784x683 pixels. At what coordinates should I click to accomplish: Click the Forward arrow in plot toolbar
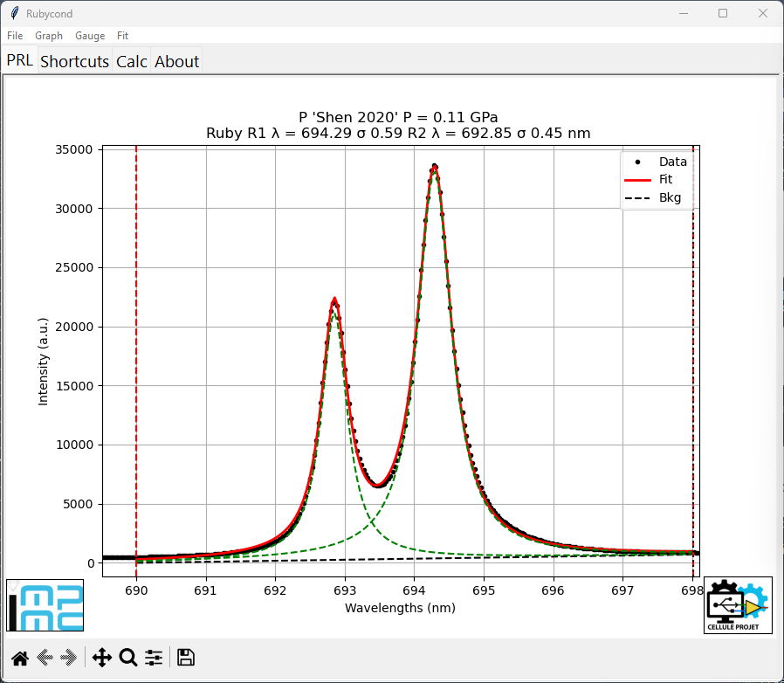click(x=68, y=658)
